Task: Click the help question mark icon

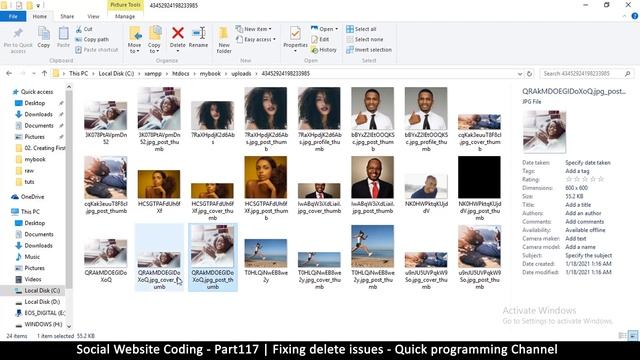Action: [x=635, y=16]
